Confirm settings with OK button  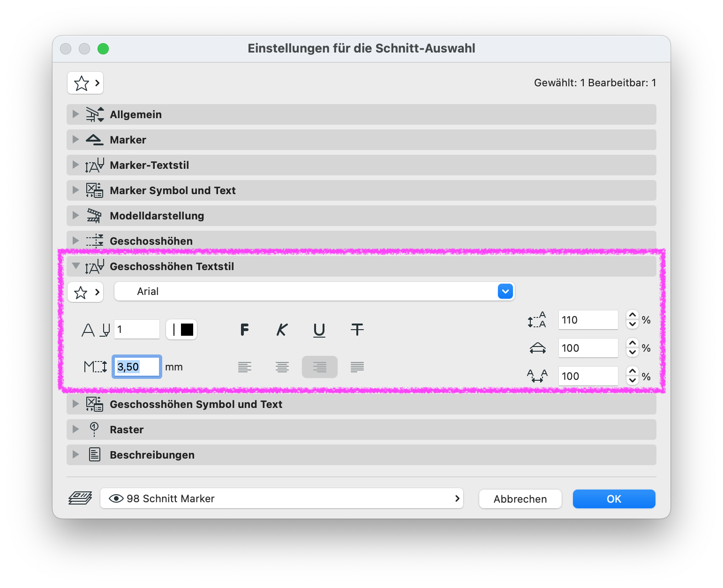coord(614,499)
